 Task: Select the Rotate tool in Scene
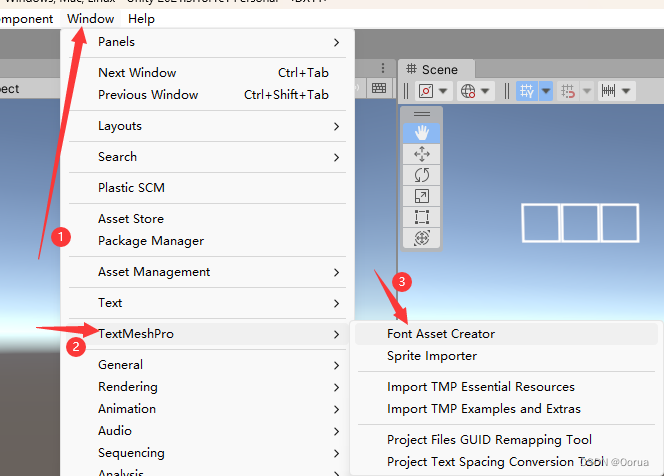coord(422,175)
